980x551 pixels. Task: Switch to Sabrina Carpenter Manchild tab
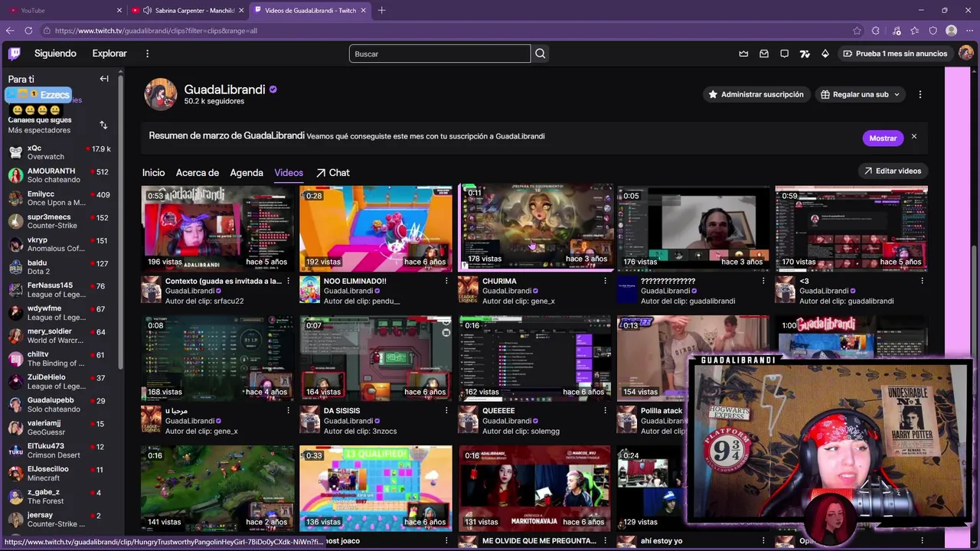(188, 10)
